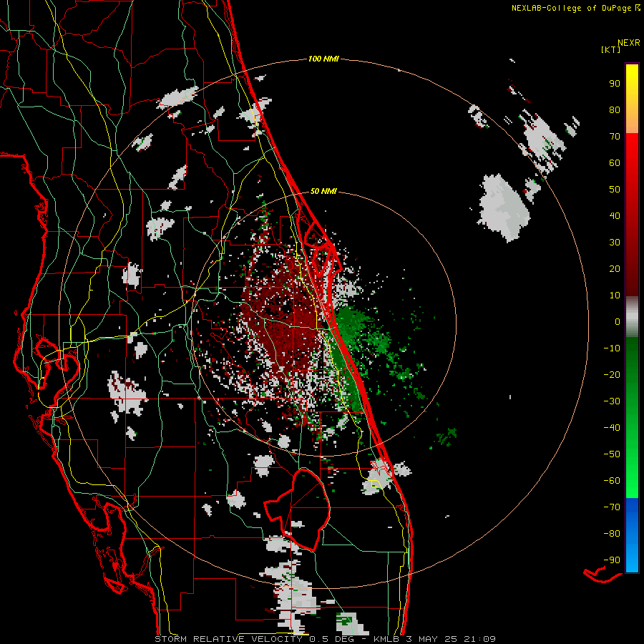Viewport: 644px width, 644px height.
Task: Click the -80 value on velocity scale
Action: pyautogui.click(x=612, y=534)
